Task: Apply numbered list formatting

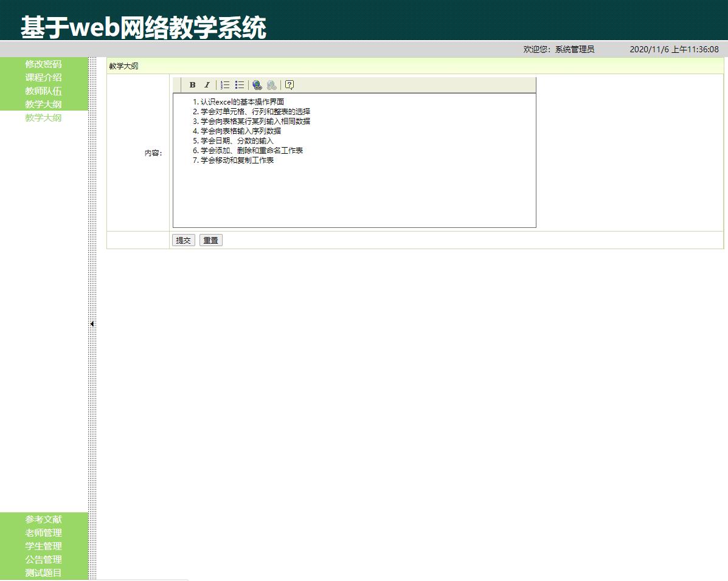Action: pyautogui.click(x=225, y=85)
